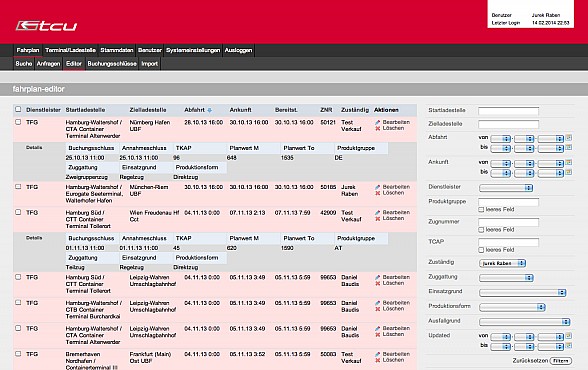Click pencil icon for CTB Burchardkai row
The width and height of the screenshot is (588, 370).
point(378,303)
